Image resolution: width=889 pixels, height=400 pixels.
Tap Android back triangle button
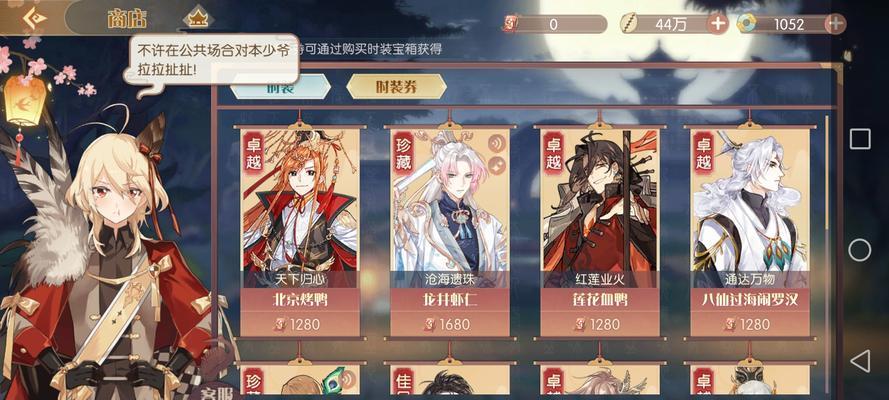click(860, 360)
